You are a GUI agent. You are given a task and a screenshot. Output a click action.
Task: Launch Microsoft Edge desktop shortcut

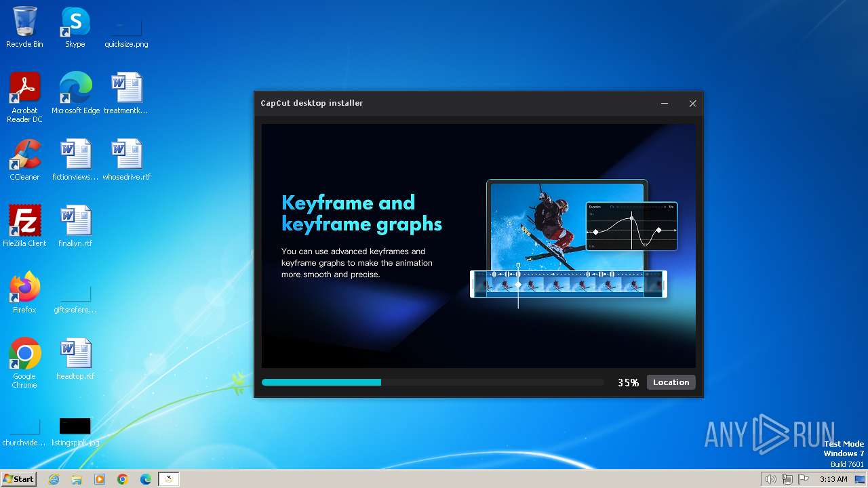click(75, 93)
